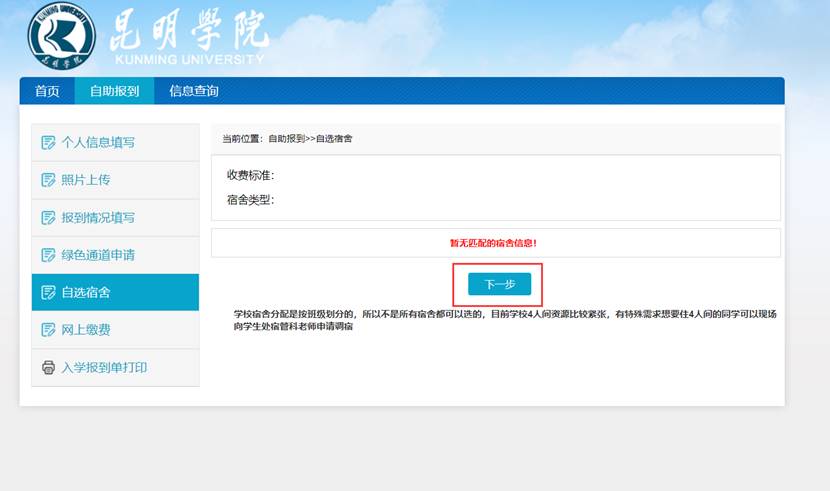830x491 pixels.
Task: Click the edit icon beside 网上缴费
Action: 48,330
